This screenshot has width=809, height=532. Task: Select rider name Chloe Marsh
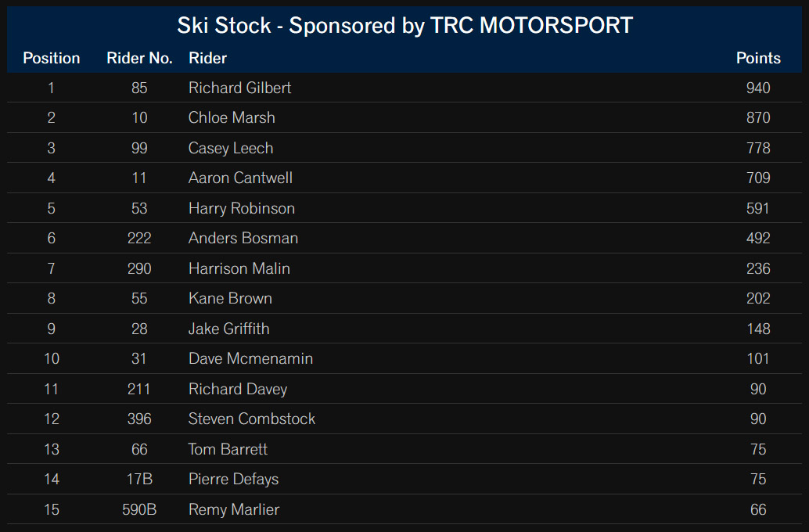click(x=232, y=117)
